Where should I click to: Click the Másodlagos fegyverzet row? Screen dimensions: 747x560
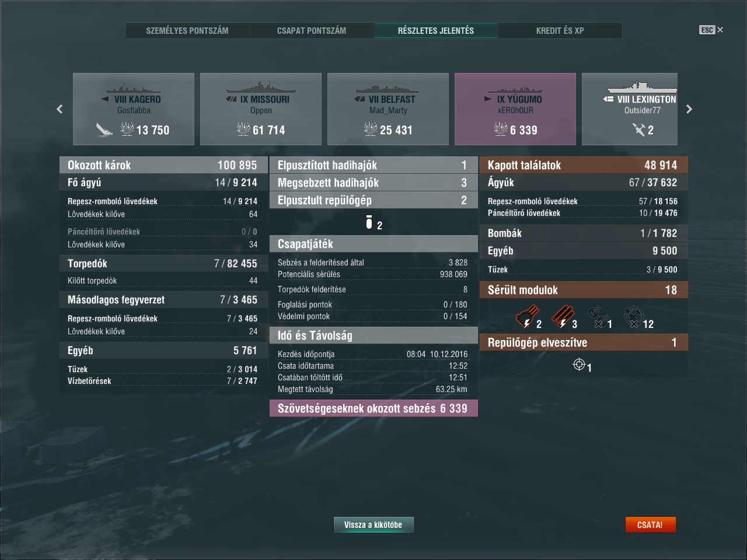point(163,300)
